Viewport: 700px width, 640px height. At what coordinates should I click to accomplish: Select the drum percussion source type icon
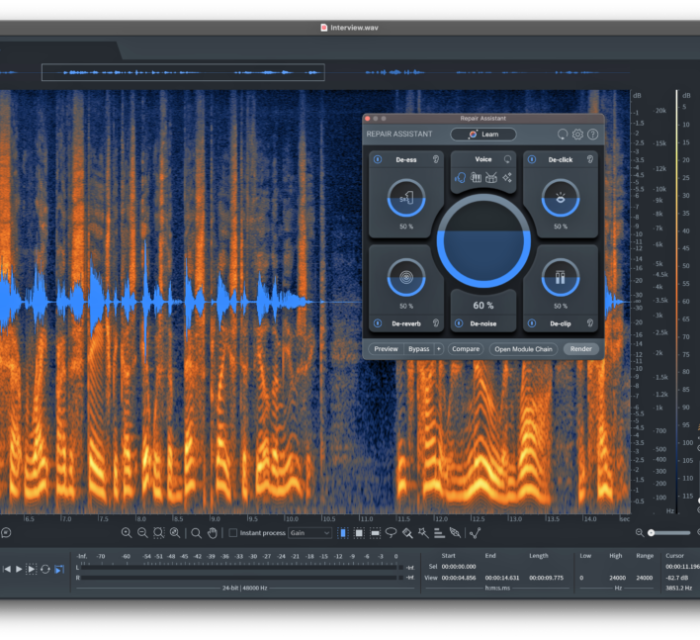pos(492,177)
